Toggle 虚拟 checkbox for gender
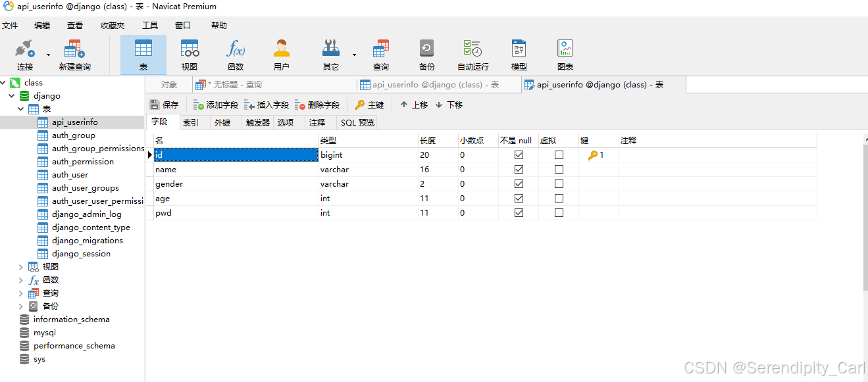Viewport: 868px width, 382px height. click(559, 184)
